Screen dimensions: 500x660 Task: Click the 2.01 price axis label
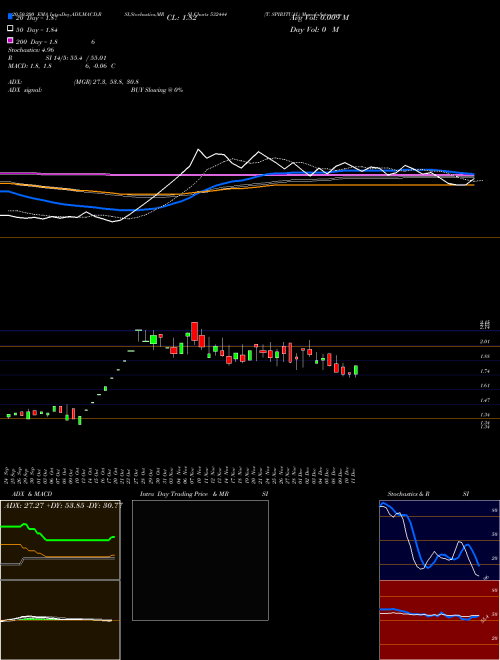click(485, 342)
